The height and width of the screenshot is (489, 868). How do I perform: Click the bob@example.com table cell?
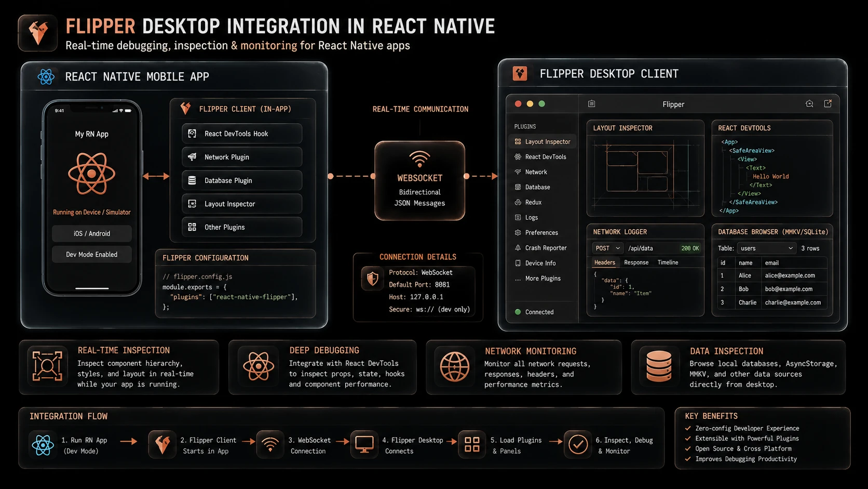(789, 289)
